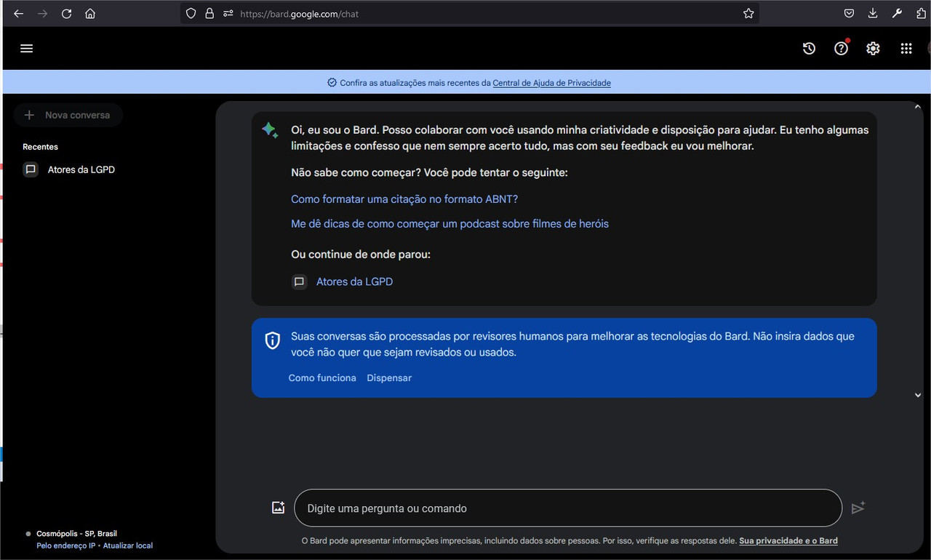Click the chat icon beside sidebar Atores da LGPD
The height and width of the screenshot is (560, 931).
[x=31, y=169]
